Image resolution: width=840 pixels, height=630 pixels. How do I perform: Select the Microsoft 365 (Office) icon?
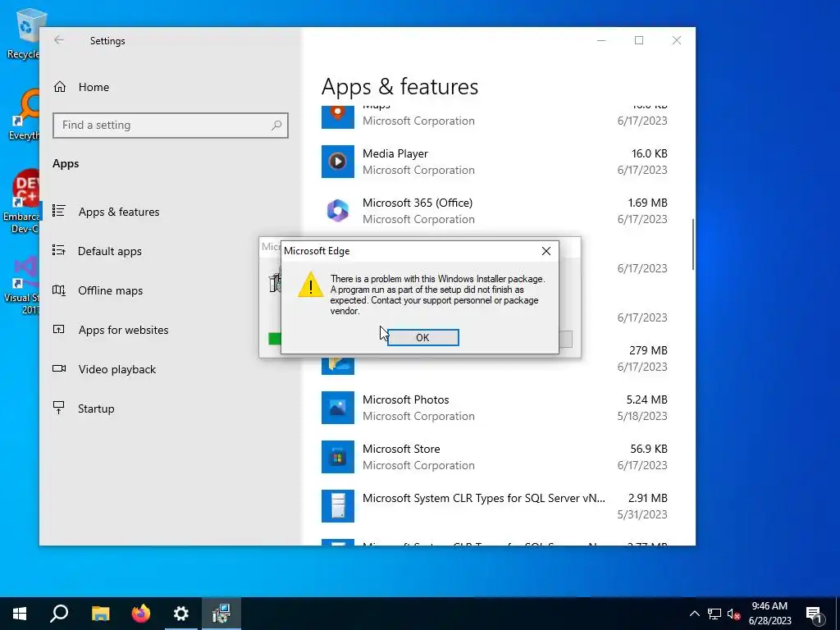(337, 211)
